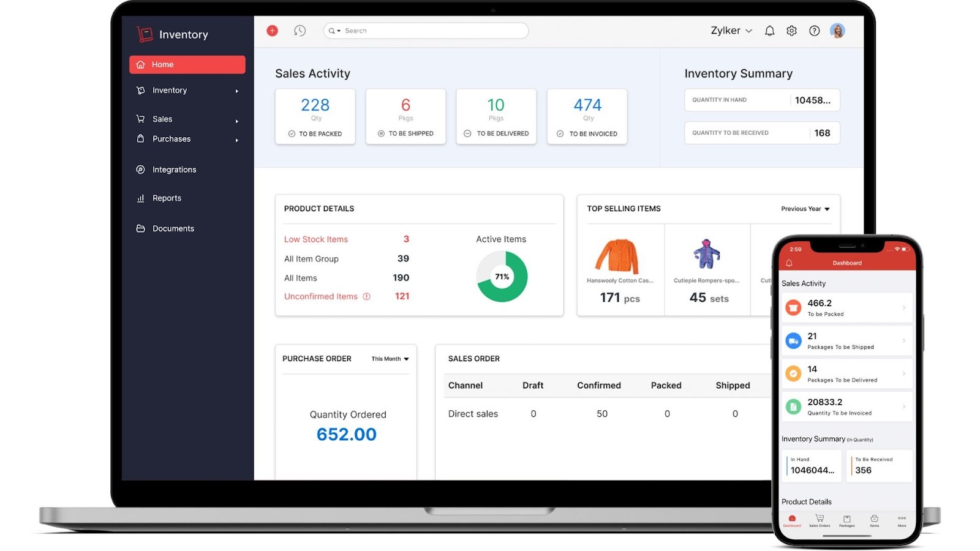
Task: Click the recent history clock icon
Action: tap(300, 31)
